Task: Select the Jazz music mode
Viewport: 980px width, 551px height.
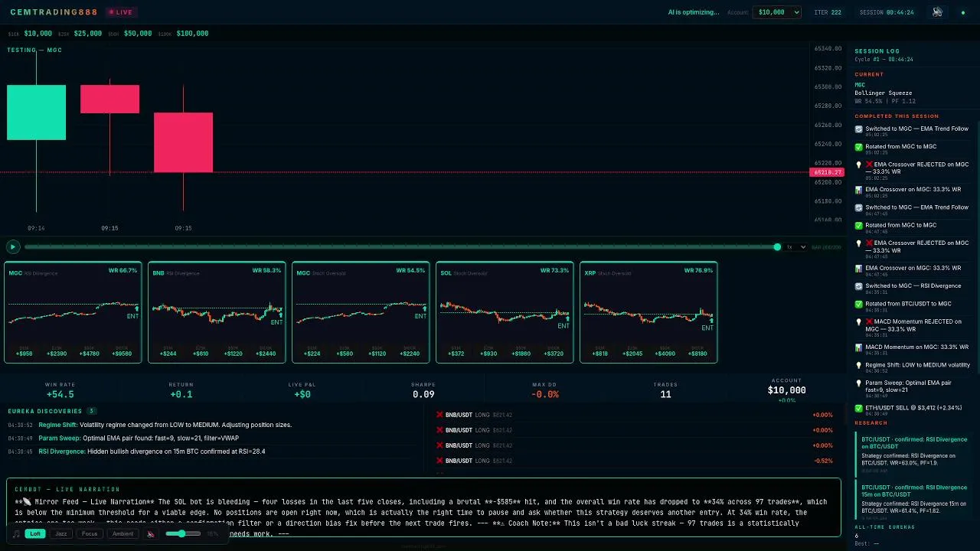Action: click(62, 533)
